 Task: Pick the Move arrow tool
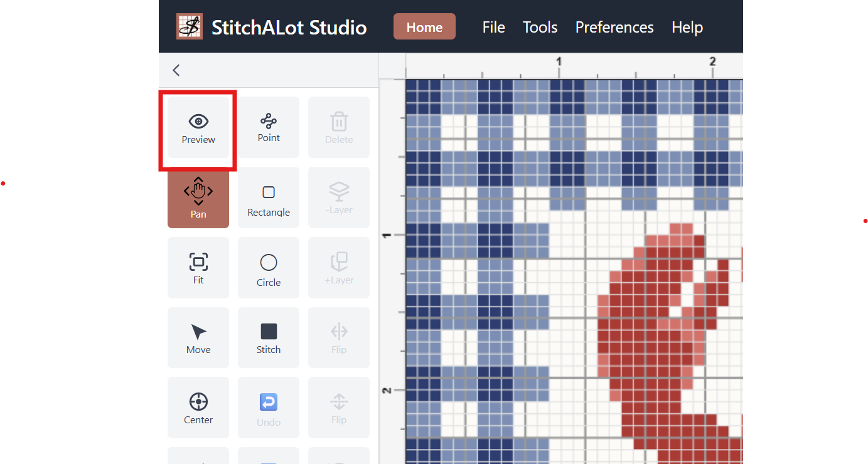tap(198, 338)
